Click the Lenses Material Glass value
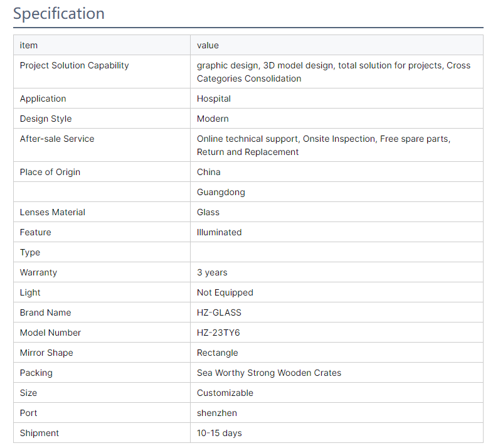This screenshot has width=498, height=448. pos(208,212)
